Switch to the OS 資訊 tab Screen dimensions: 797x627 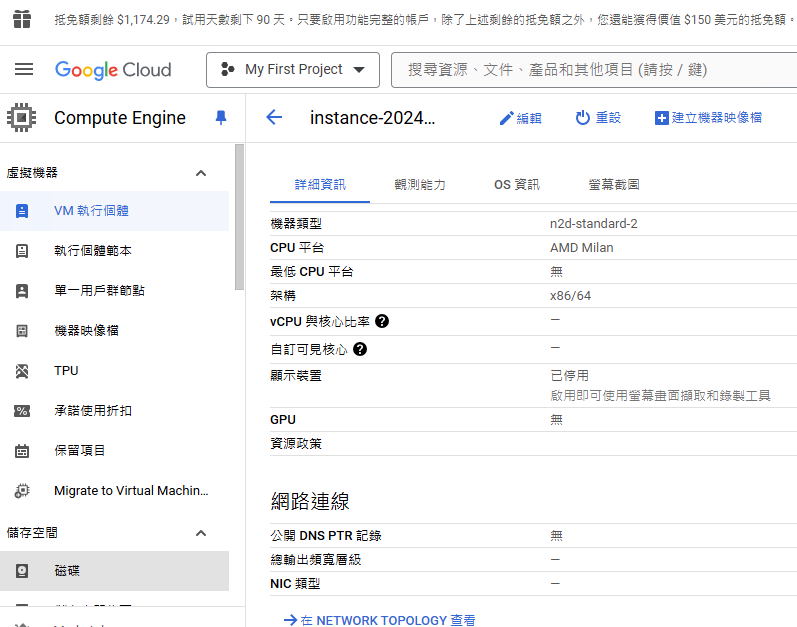pos(516,185)
